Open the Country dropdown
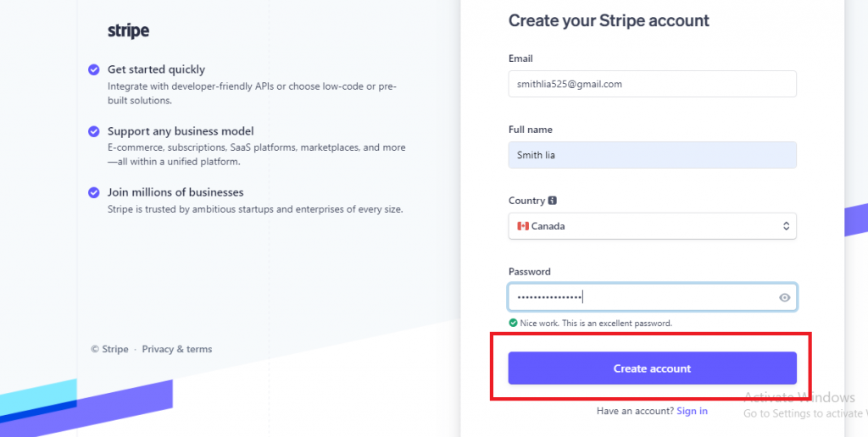Viewport: 868px width, 437px height. 652,226
